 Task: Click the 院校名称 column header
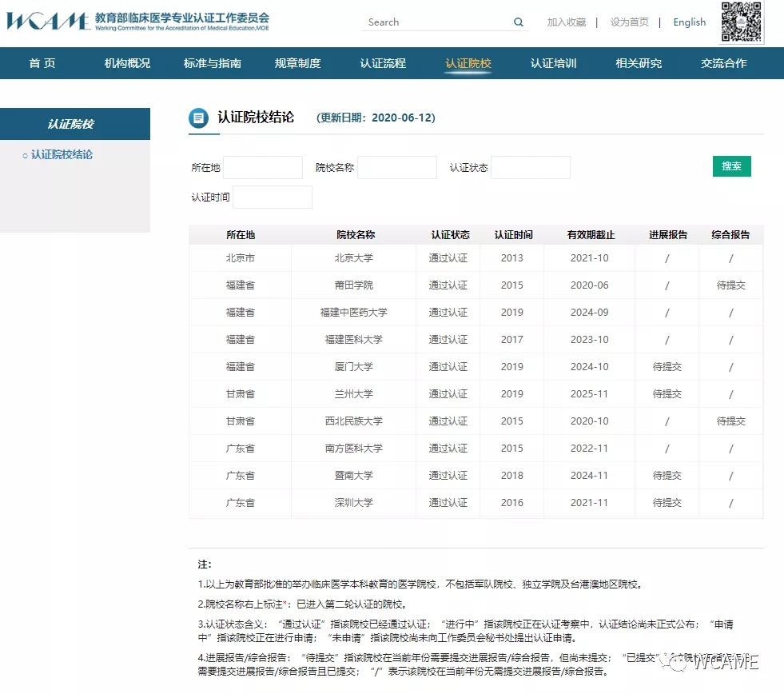(356, 235)
